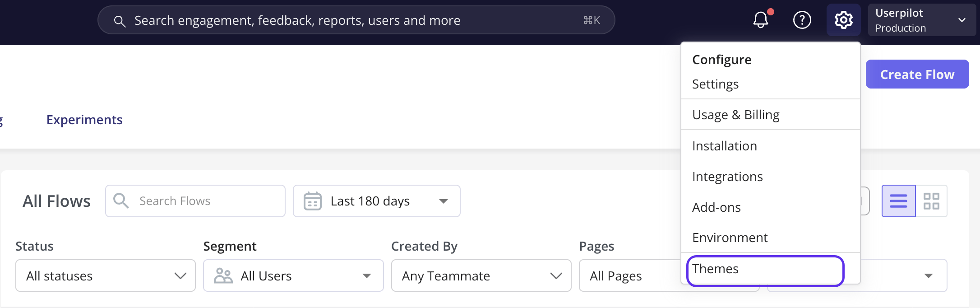Click the Configure menu heading
Screen dimensions: 980x308
[x=722, y=60]
